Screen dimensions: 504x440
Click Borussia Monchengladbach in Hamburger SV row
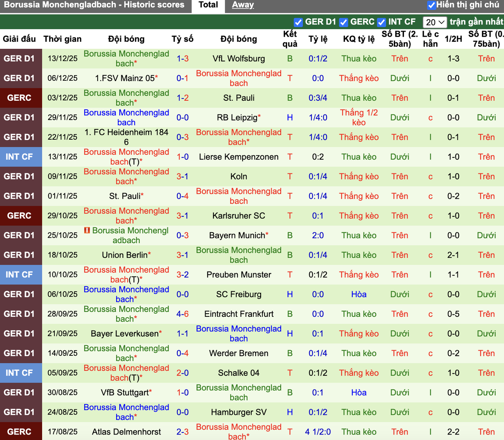126,412
